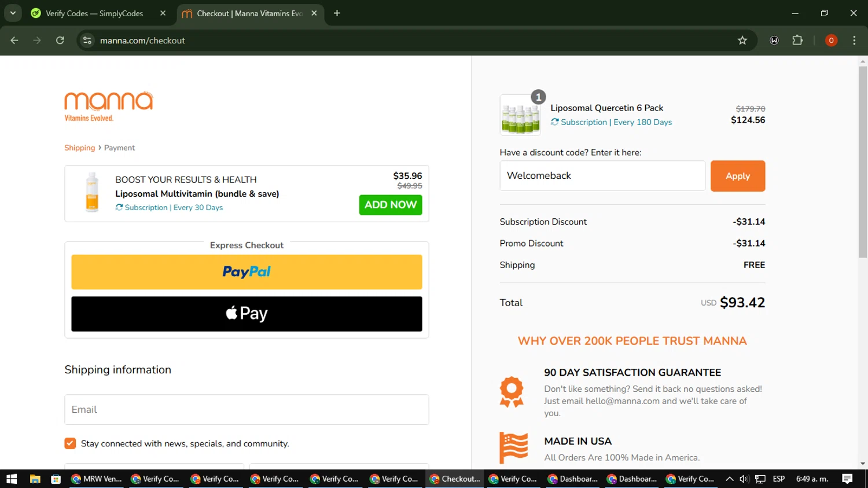Viewport: 868px width, 488px height.
Task: Open a new browser tab
Action: (337, 13)
